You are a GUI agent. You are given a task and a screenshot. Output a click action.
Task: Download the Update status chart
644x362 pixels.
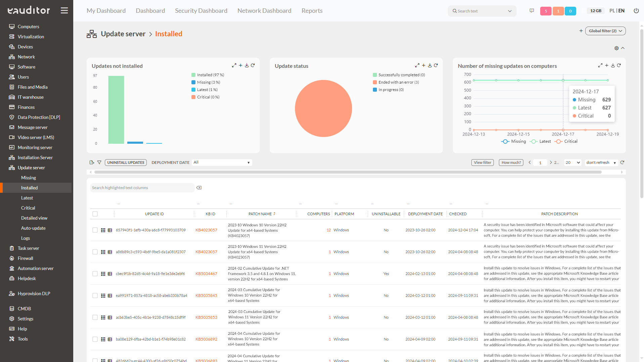[x=430, y=65]
